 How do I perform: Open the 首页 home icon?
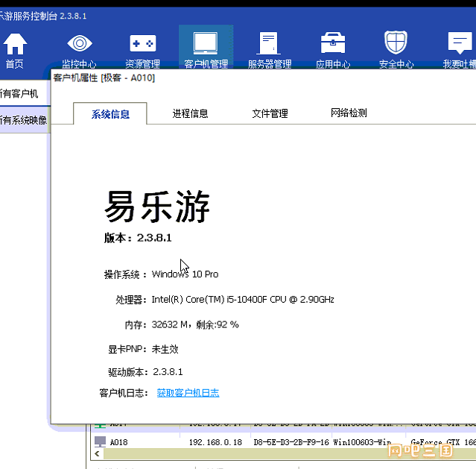point(15,43)
